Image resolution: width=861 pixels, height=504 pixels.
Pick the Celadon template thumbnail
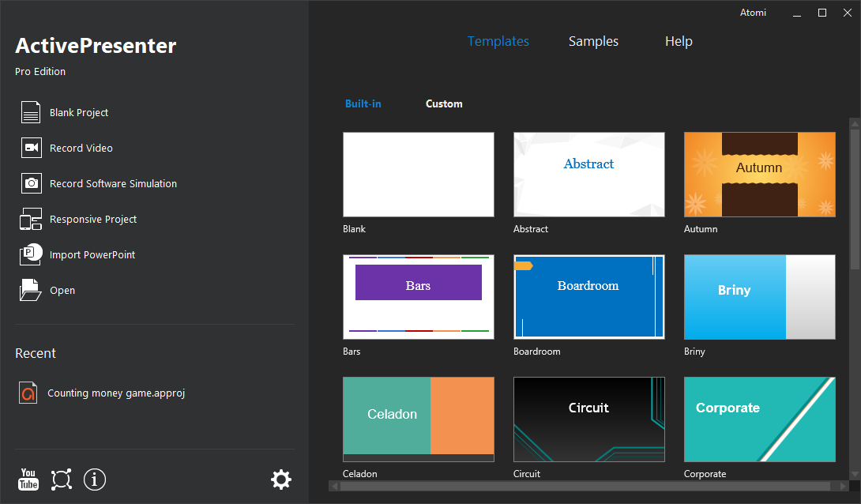coord(419,419)
